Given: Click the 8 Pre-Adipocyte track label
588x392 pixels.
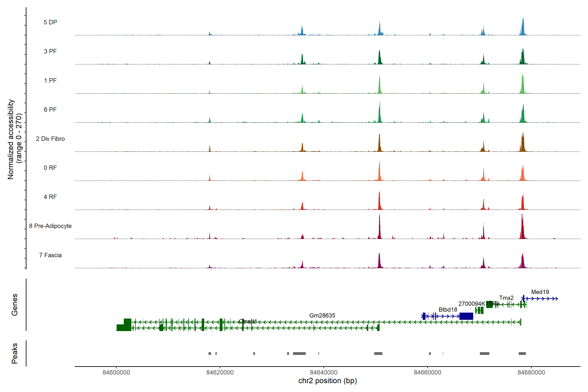Looking at the screenshot, I should coord(50,226).
